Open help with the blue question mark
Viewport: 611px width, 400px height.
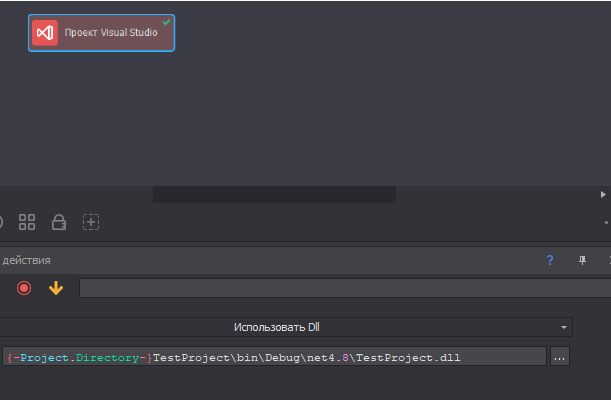coord(550,260)
